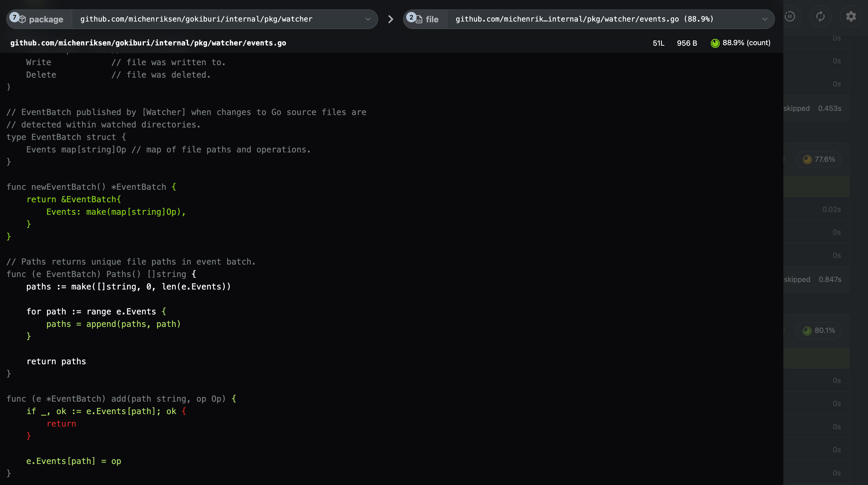Click the uncovered red "return" statement
868x485 pixels.
[x=61, y=424]
